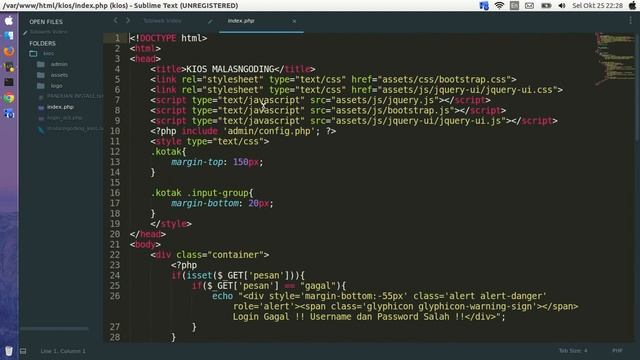Screen dimensions: 640x360
Task: Switch to the index.php tab
Action: click(x=241, y=21)
